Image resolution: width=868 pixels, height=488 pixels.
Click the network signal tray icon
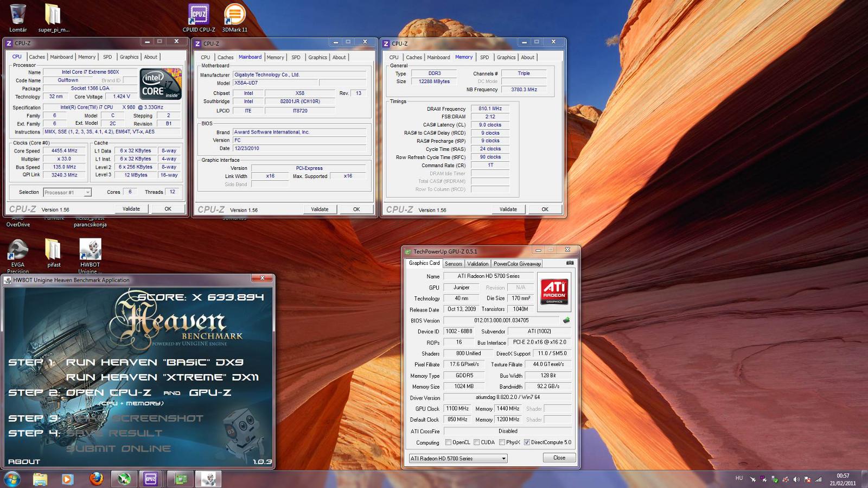(819, 479)
